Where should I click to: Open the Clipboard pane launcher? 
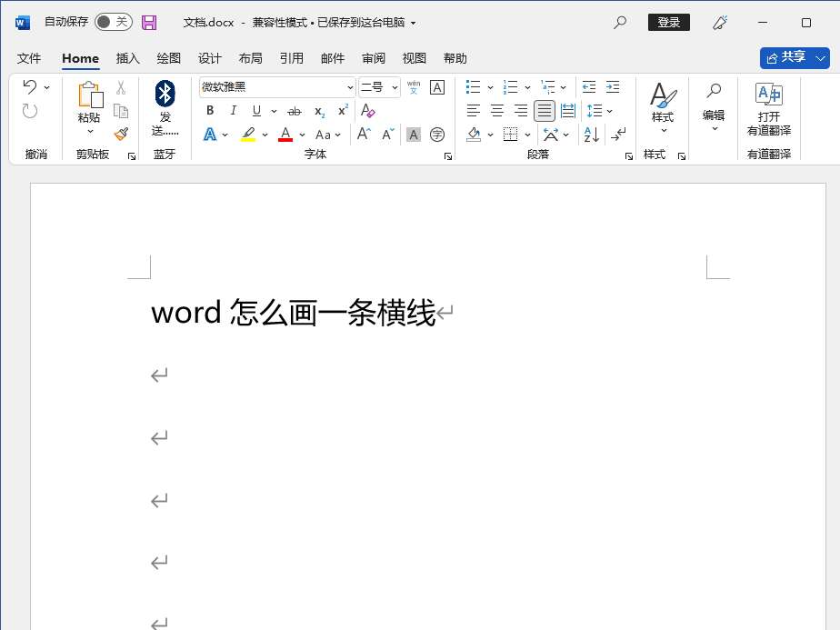pyautogui.click(x=131, y=155)
